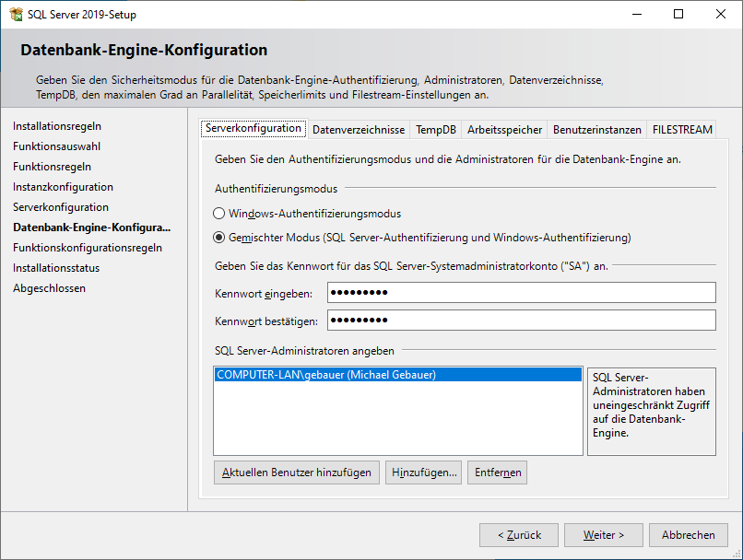
Task: Click the Entfernen button
Action: pyautogui.click(x=497, y=472)
